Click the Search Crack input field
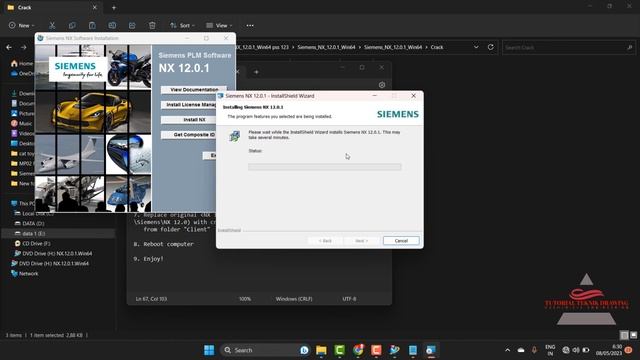The width and height of the screenshot is (640, 360). click(568, 47)
